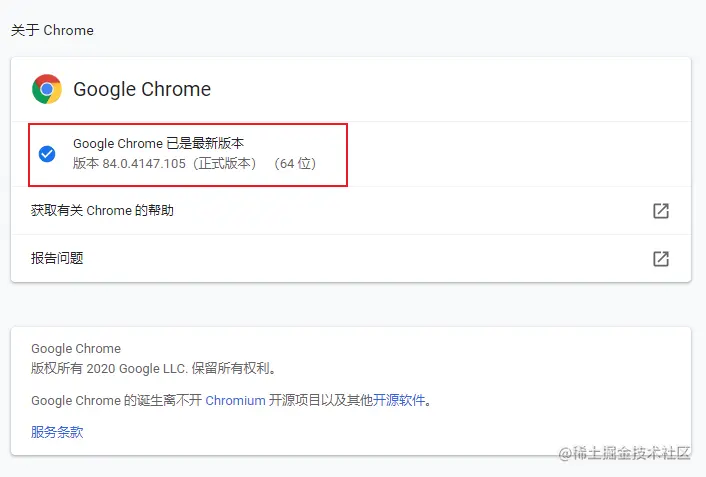The width and height of the screenshot is (706, 477).
Task: Open the Chromium hyperlink
Action: (236, 400)
